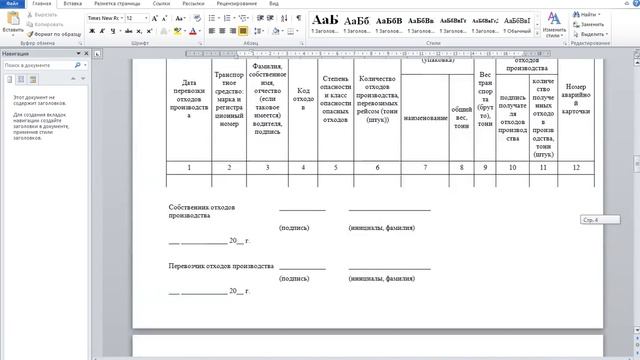Open the shading color dropdown arrow
Image resolution: width=640 pixels, height=360 pixels.
point(282,31)
